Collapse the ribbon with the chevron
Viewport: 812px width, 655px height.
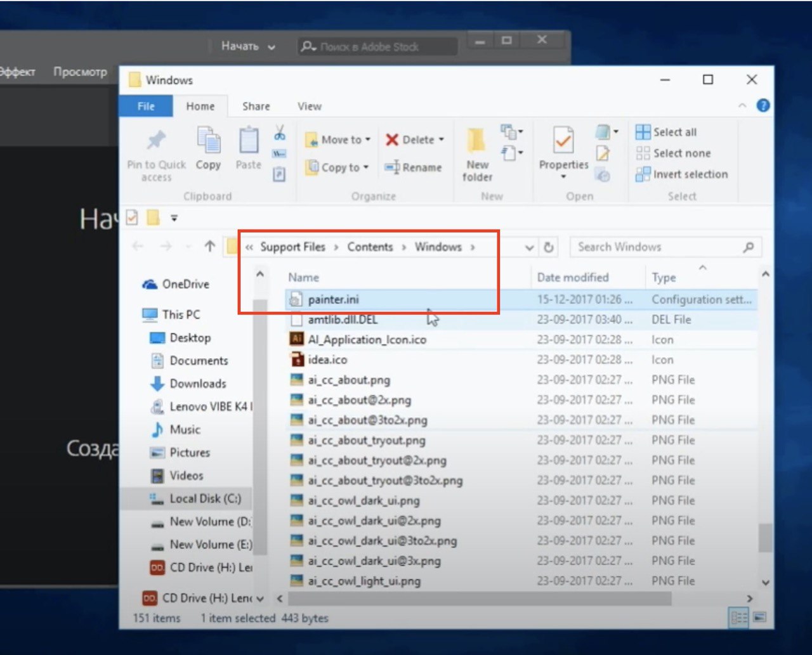click(x=742, y=106)
